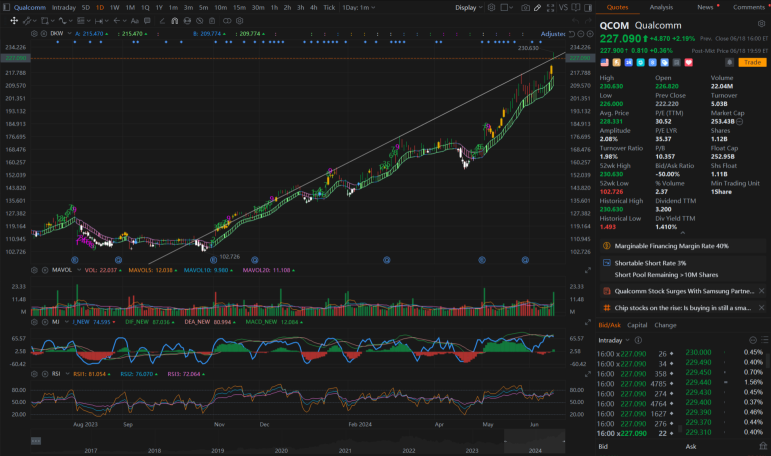Click the Adjusted price label
The width and height of the screenshot is (771, 456).
click(553, 34)
